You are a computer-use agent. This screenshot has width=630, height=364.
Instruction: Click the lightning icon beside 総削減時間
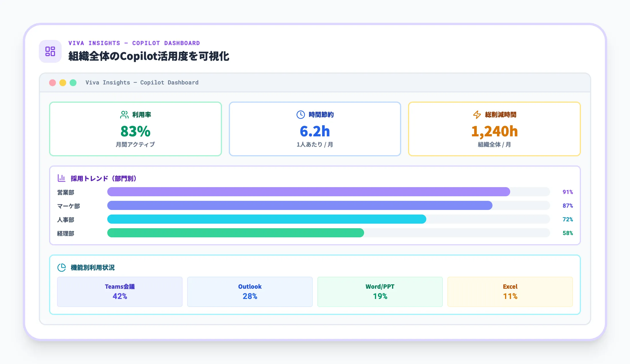coord(476,114)
